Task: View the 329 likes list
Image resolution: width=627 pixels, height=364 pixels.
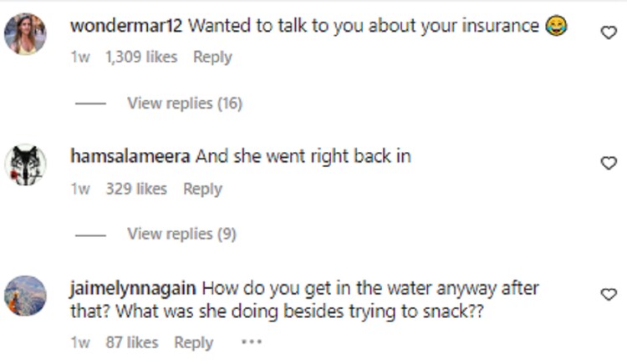Action: click(136, 190)
